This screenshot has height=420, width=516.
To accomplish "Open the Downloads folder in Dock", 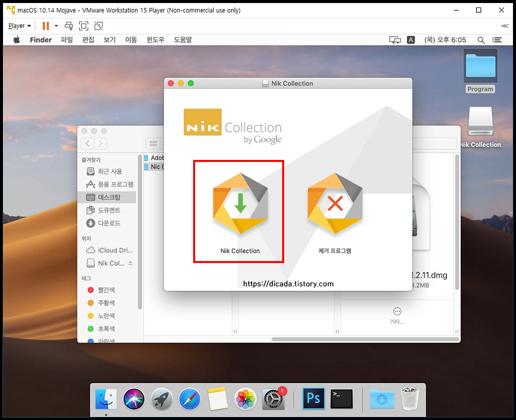I will pos(382,399).
